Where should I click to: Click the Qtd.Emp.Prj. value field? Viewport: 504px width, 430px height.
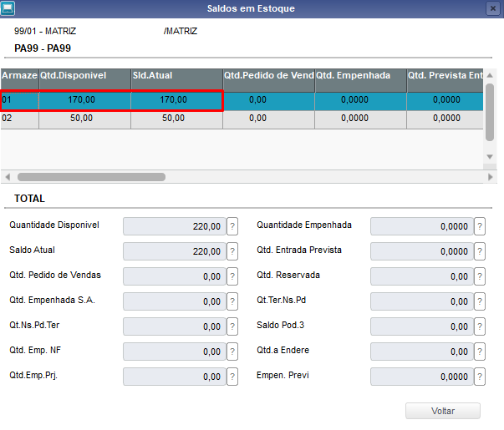coord(175,377)
